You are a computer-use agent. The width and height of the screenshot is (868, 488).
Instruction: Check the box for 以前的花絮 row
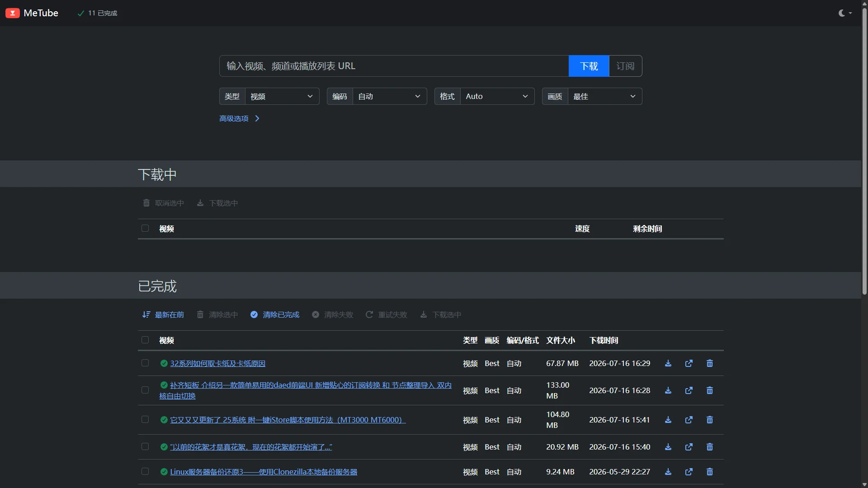[145, 446]
